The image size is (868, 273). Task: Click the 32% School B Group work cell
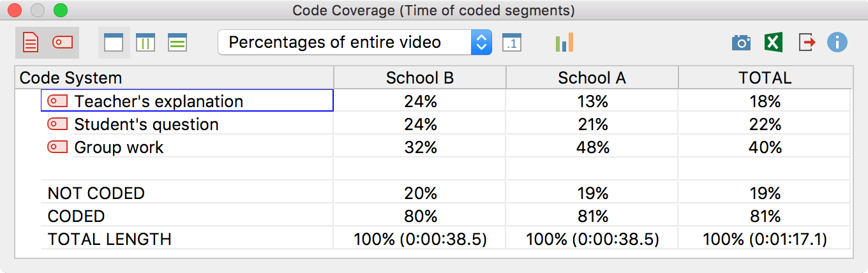[x=420, y=147]
